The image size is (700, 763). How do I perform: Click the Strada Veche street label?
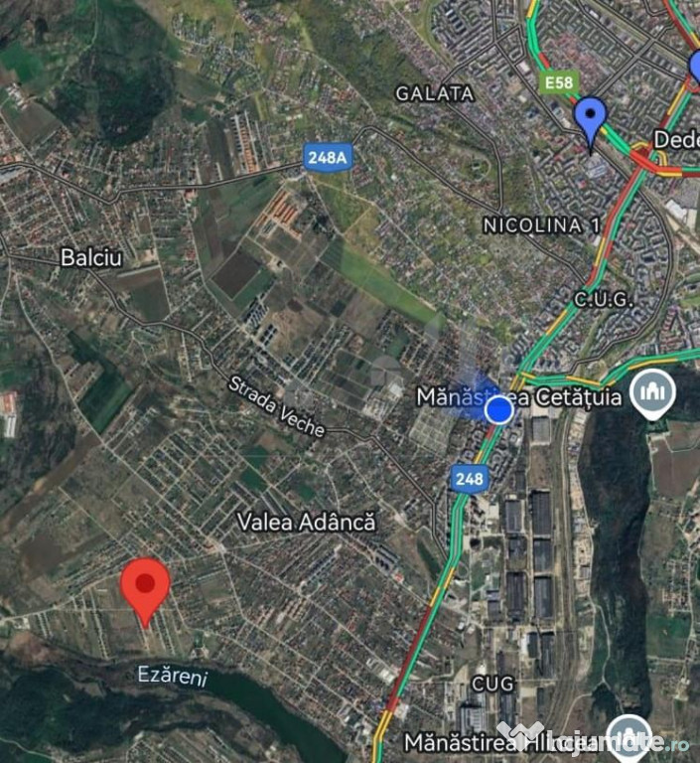pos(276,406)
